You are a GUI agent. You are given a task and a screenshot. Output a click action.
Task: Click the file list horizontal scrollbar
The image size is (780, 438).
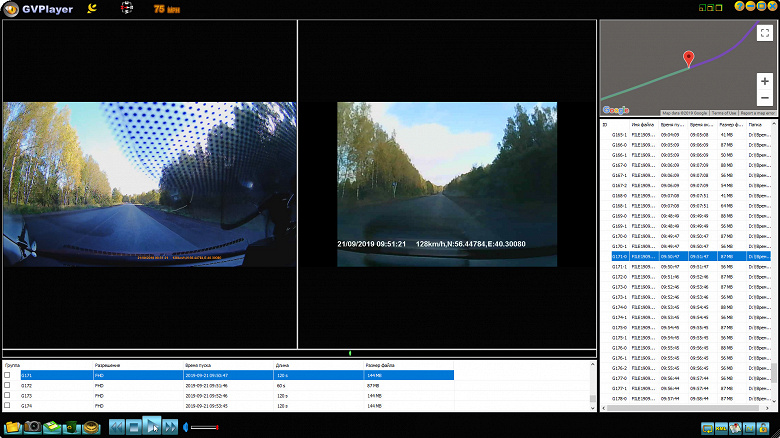[x=683, y=408]
